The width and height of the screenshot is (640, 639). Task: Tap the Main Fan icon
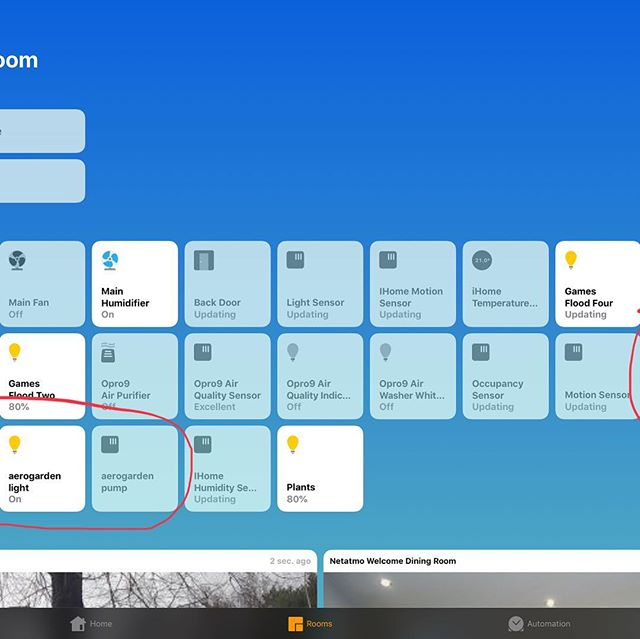click(17, 261)
